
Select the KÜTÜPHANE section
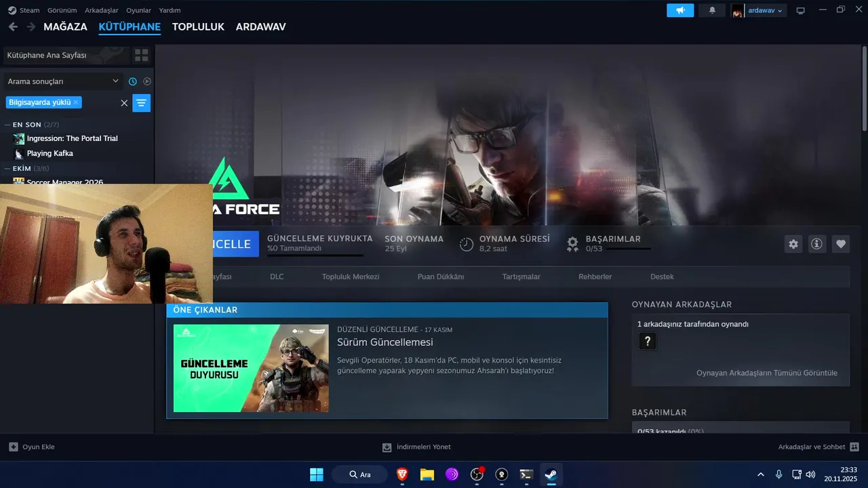click(x=130, y=27)
